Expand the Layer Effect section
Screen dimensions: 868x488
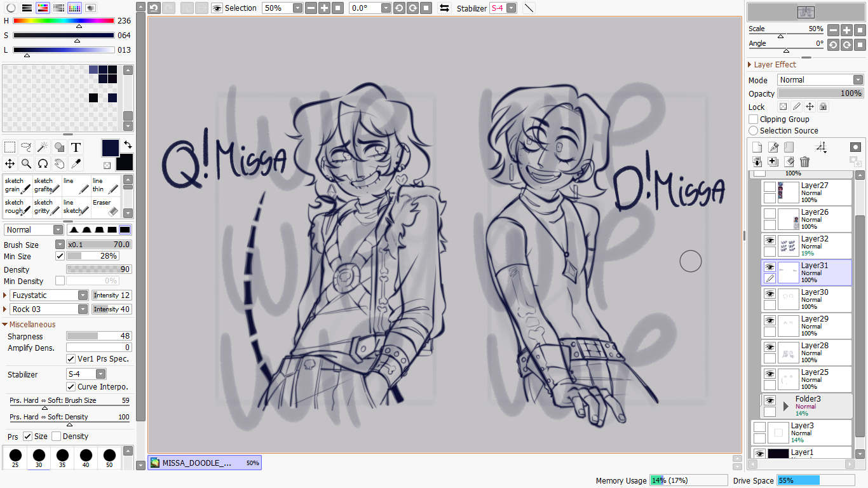750,65
